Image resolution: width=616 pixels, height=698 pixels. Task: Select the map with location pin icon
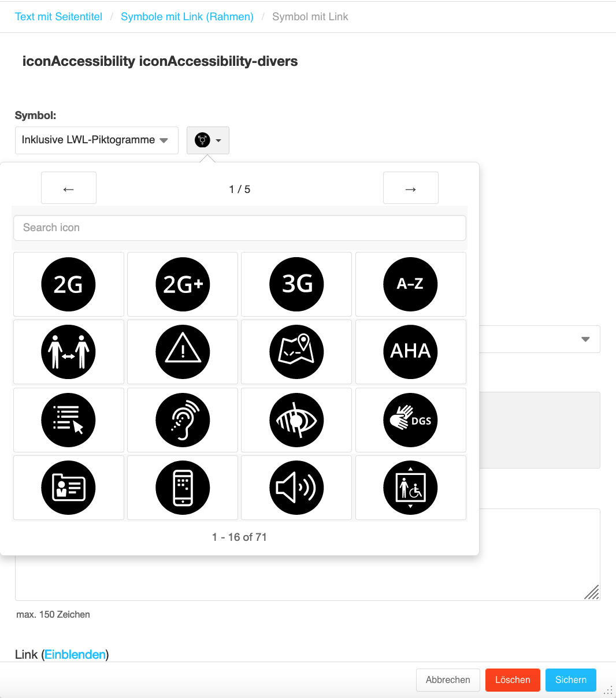[296, 352]
